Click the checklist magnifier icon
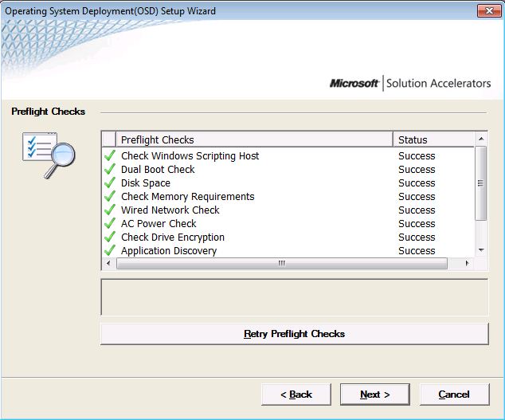 [x=49, y=155]
